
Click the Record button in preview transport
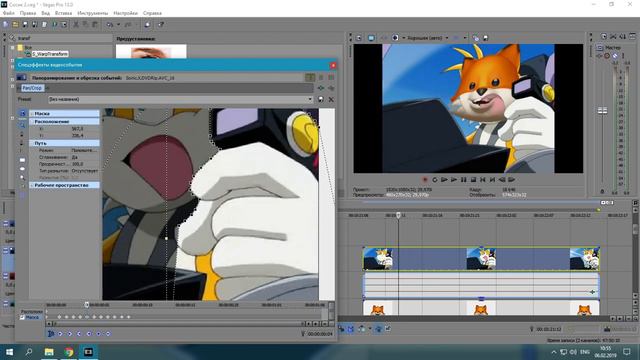point(425,180)
